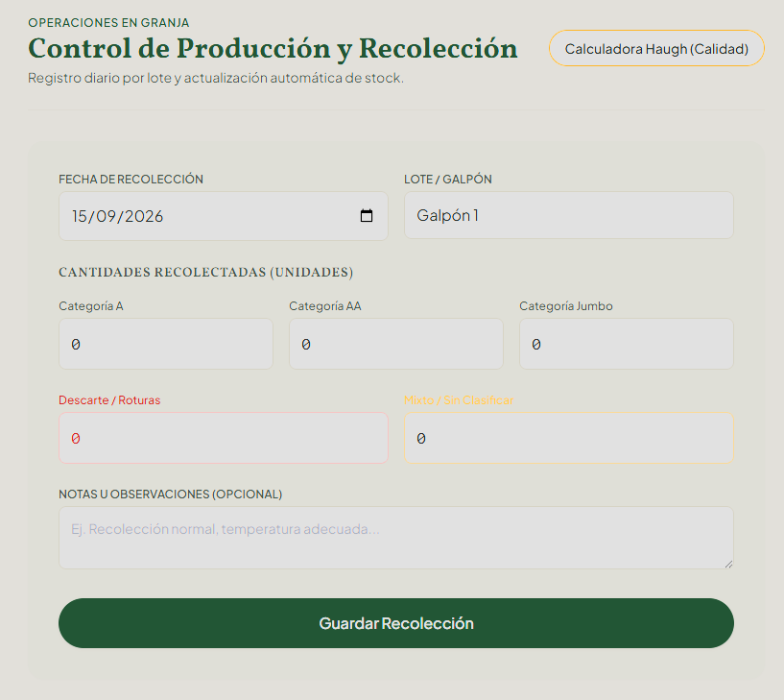Click the Lote / Galpón label
This screenshot has width=784, height=700.
[x=448, y=180]
